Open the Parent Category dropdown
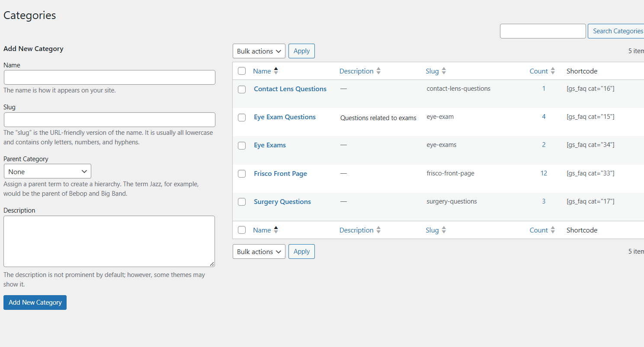The image size is (644, 347). point(48,172)
